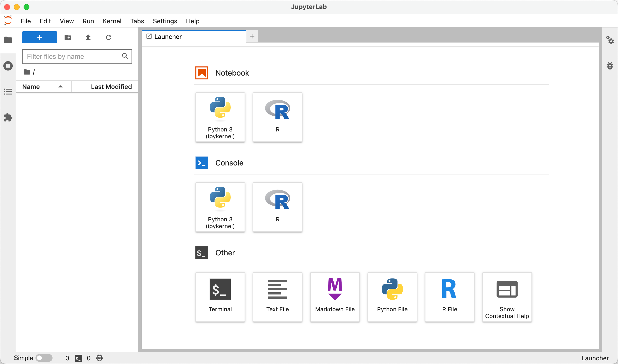618x364 pixels.
Task: Refresh the file browser list
Action: point(109,37)
